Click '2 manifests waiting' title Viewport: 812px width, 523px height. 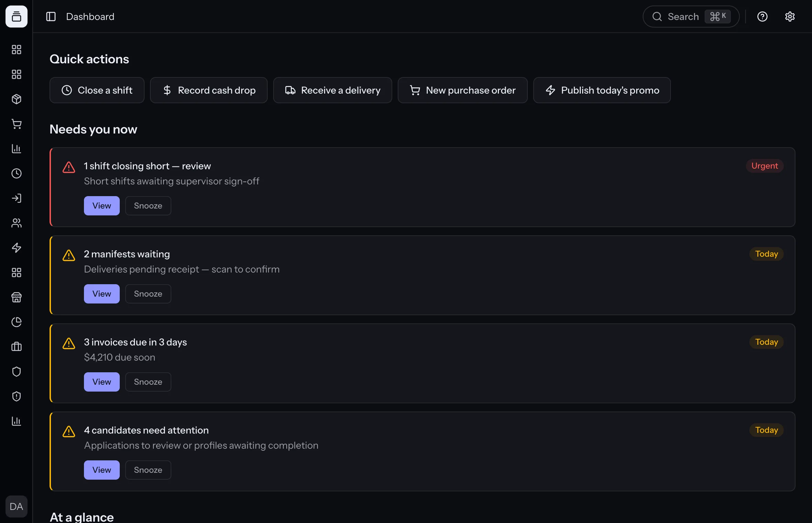tap(127, 254)
